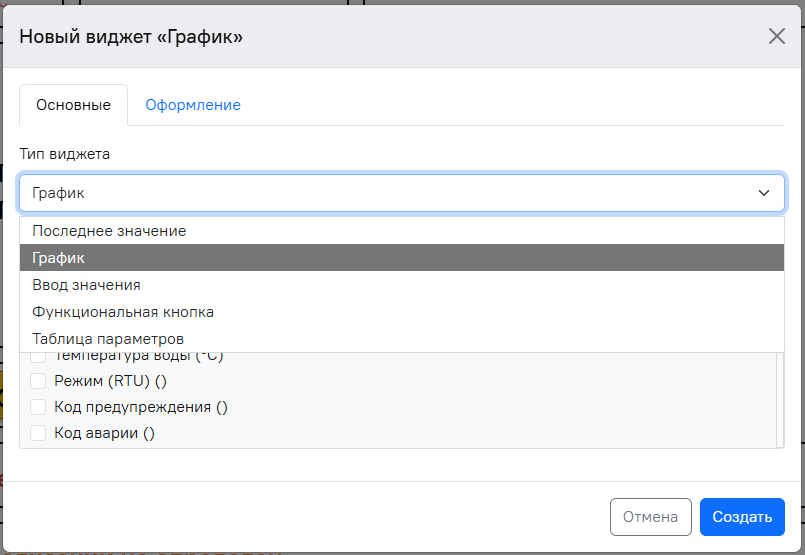Select Ввод значения widget type
The height and width of the screenshot is (555, 805).
[402, 285]
